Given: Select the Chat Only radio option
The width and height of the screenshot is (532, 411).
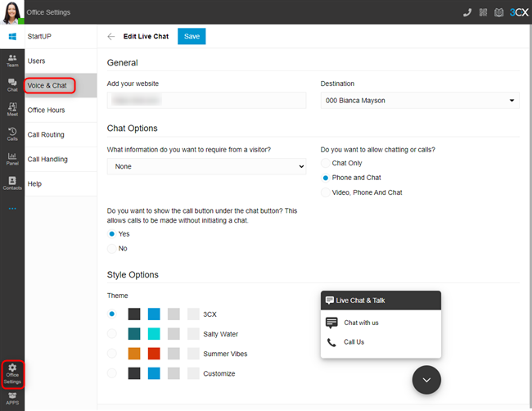Looking at the screenshot, I should coord(326,164).
